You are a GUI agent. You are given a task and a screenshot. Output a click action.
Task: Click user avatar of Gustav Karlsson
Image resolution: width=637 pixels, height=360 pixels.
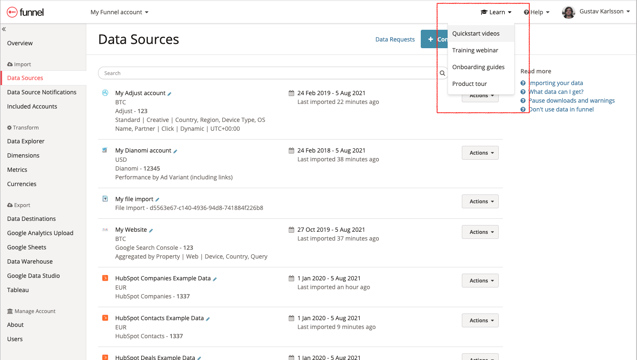[x=568, y=12]
